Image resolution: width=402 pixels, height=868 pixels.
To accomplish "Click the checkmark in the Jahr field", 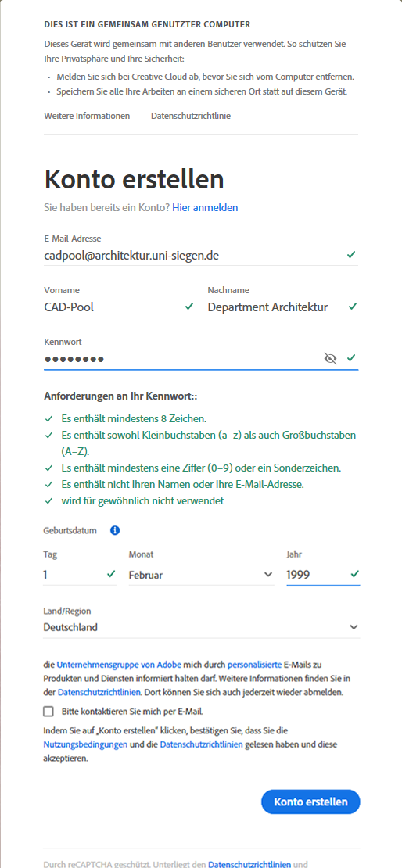I will (354, 574).
